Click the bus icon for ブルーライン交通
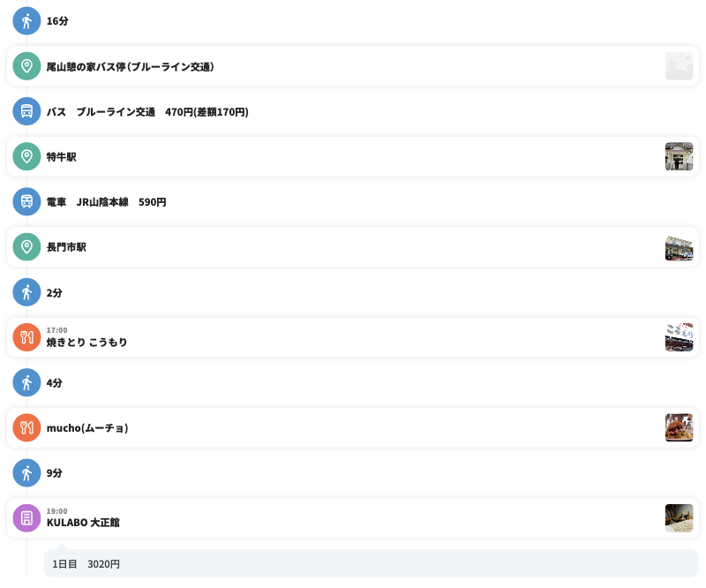Image resolution: width=706 pixels, height=588 pixels. coord(26,111)
